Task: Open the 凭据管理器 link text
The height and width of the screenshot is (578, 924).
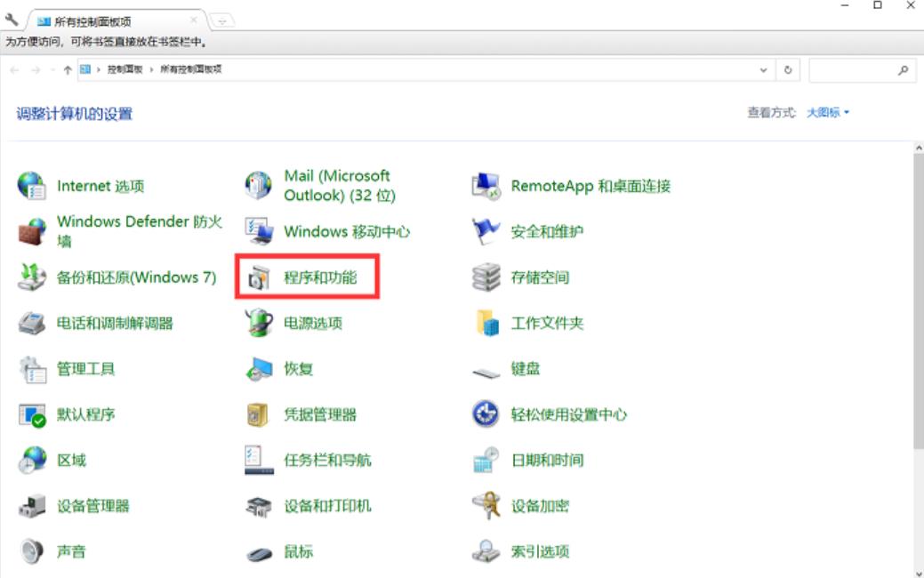Action: pos(320,414)
